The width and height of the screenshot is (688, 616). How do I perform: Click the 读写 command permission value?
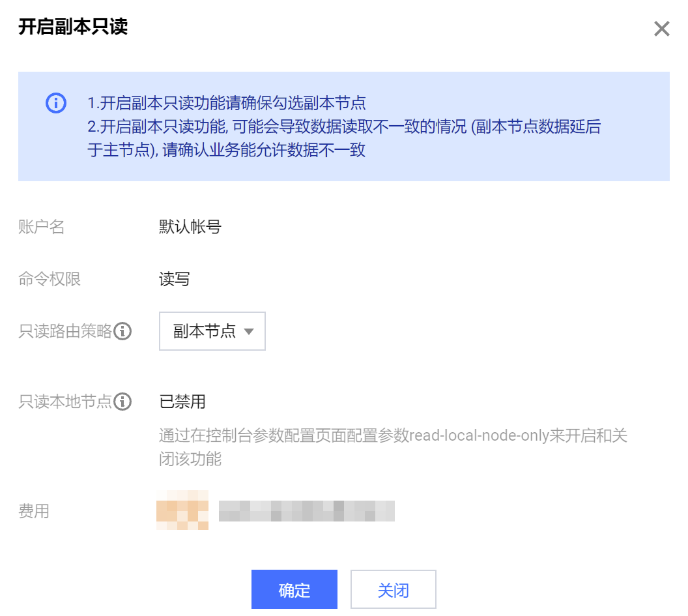(175, 279)
